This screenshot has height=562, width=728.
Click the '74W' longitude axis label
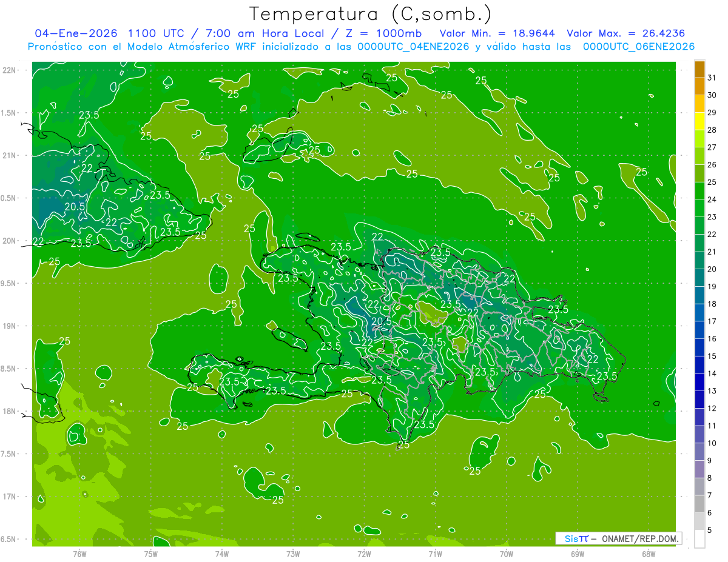(x=222, y=554)
